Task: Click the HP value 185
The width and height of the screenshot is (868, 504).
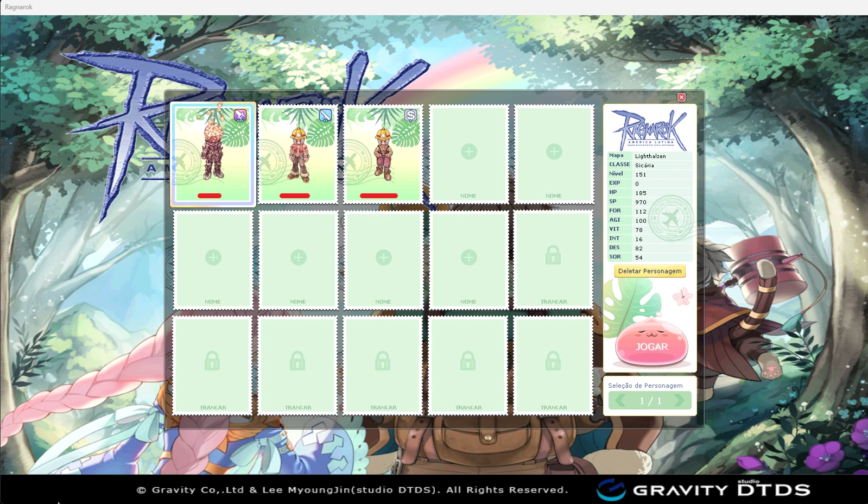Action: tap(641, 193)
